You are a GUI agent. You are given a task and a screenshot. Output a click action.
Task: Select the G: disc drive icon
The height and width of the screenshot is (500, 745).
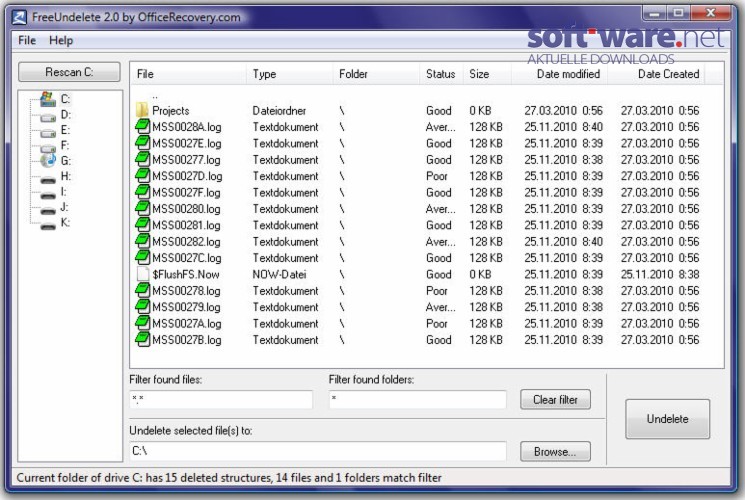point(48,161)
